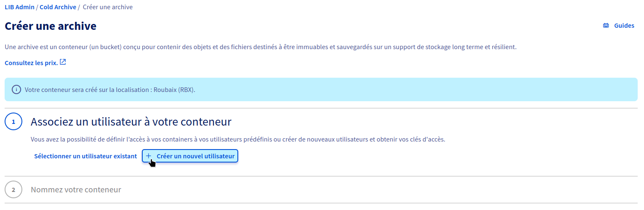Image resolution: width=644 pixels, height=210 pixels.
Task: Open the Guides link text
Action: pos(624,26)
